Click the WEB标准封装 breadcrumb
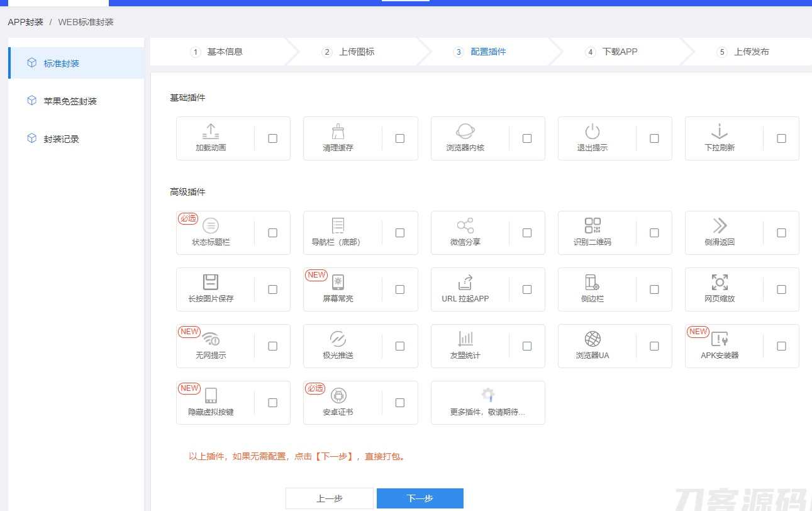 point(86,22)
